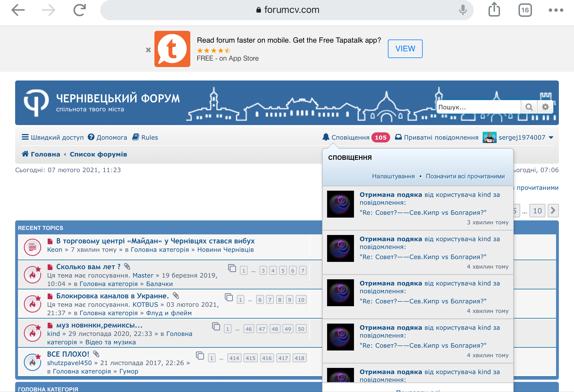The image size is (574, 392).
Task: Click the browser reload icon
Action: click(x=80, y=10)
